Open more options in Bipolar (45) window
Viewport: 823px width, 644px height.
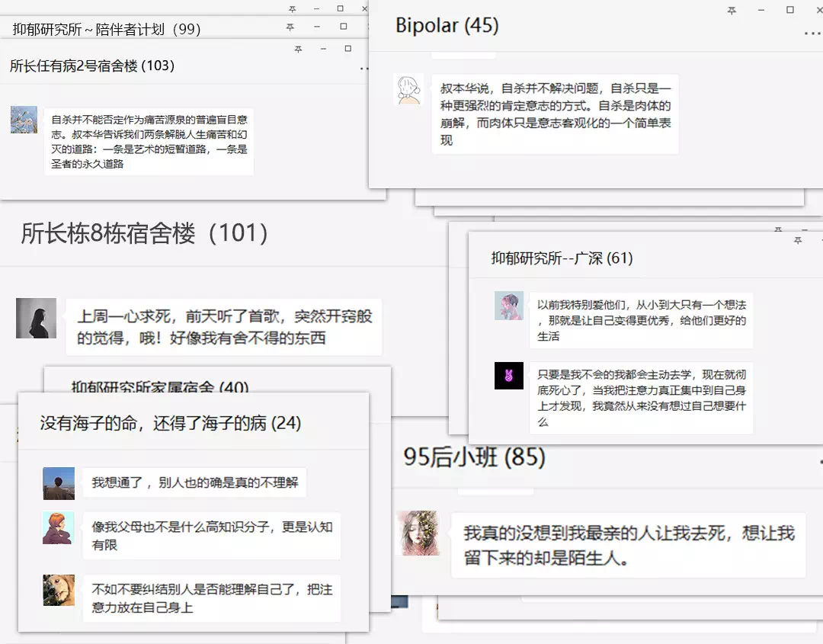813,34
